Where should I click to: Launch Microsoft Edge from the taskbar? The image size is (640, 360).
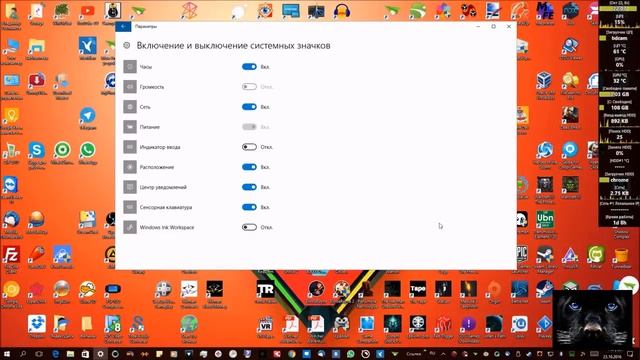(55, 354)
